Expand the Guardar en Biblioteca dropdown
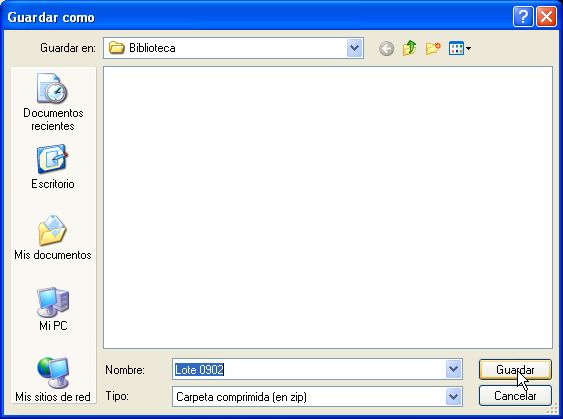 click(x=354, y=48)
